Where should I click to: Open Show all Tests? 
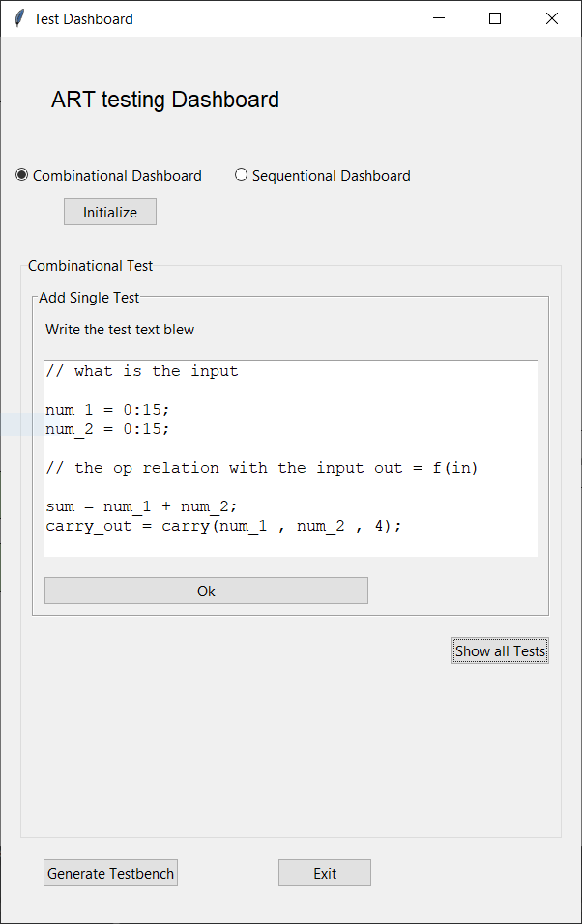point(500,650)
